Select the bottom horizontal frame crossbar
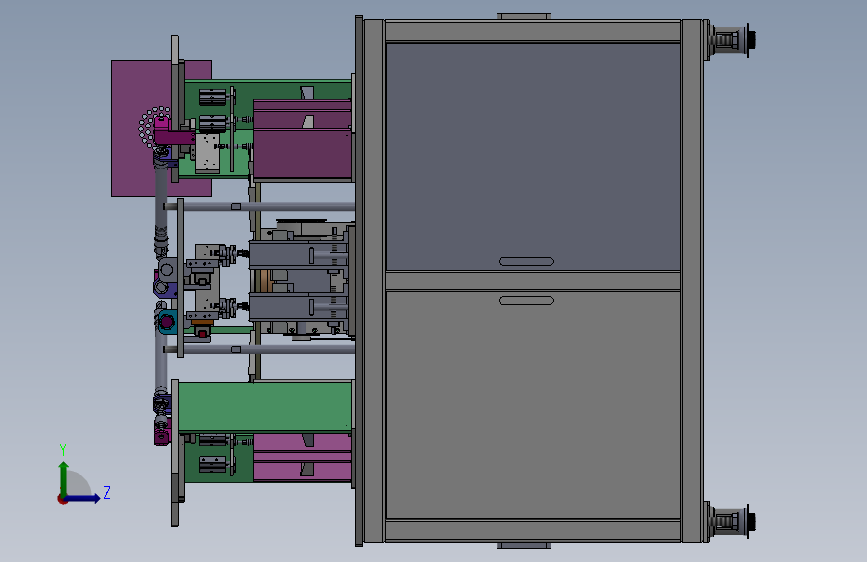The width and height of the screenshot is (867, 562). click(x=532, y=530)
